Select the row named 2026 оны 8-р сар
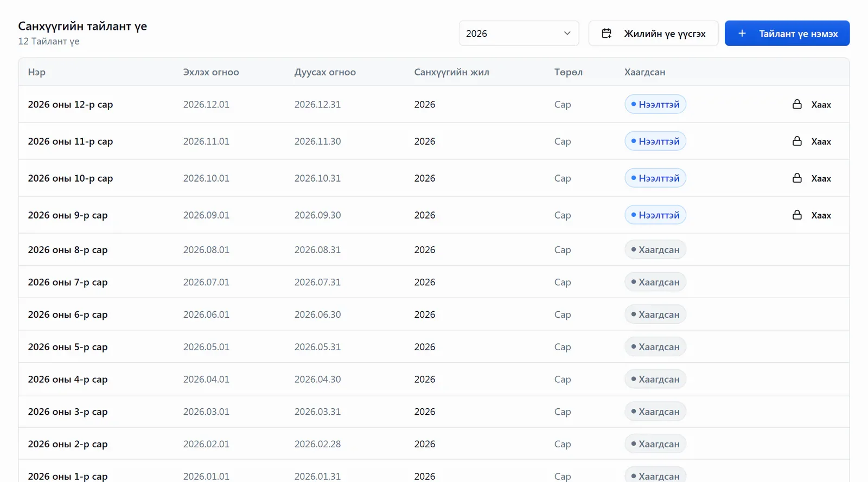 click(x=434, y=249)
